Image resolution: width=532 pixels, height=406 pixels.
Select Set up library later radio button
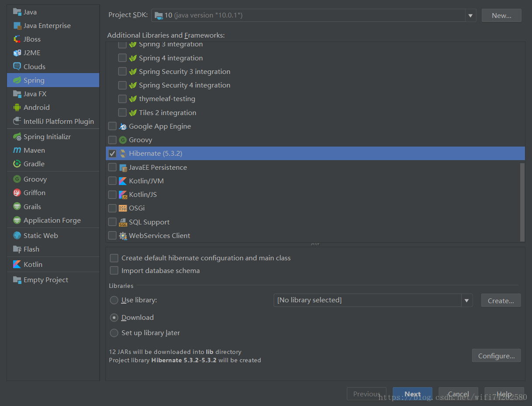[114, 332]
